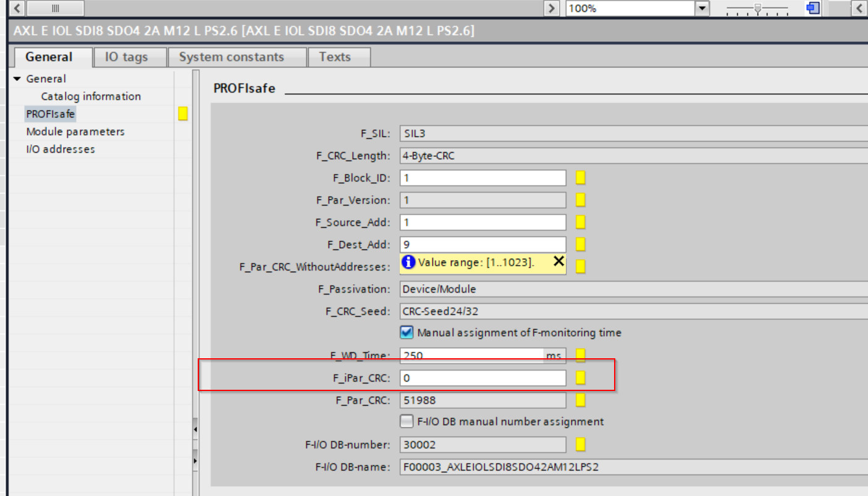Enable F-I/O DB manual number assignment
Viewport: 868px width, 496px height.
407,422
